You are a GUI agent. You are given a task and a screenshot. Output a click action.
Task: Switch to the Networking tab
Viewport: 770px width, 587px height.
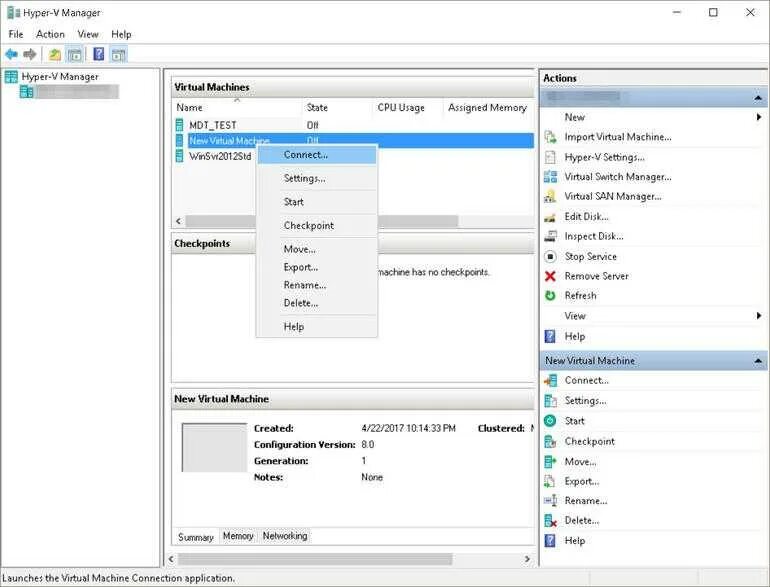[x=285, y=536]
